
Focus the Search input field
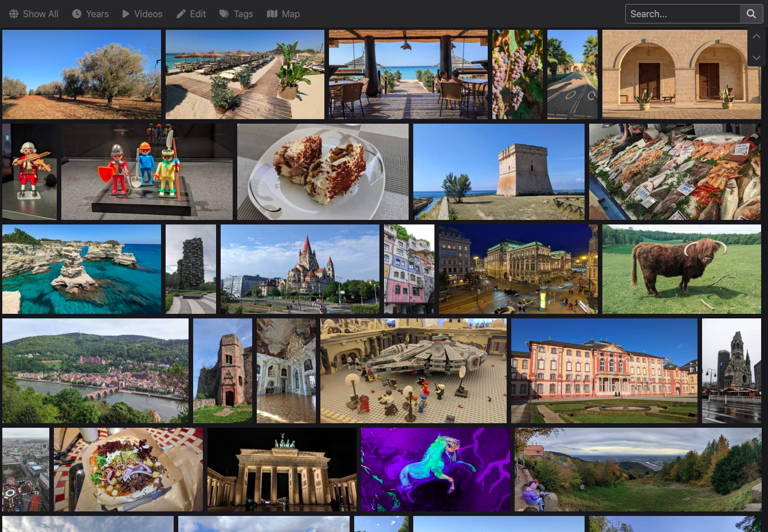click(x=683, y=14)
